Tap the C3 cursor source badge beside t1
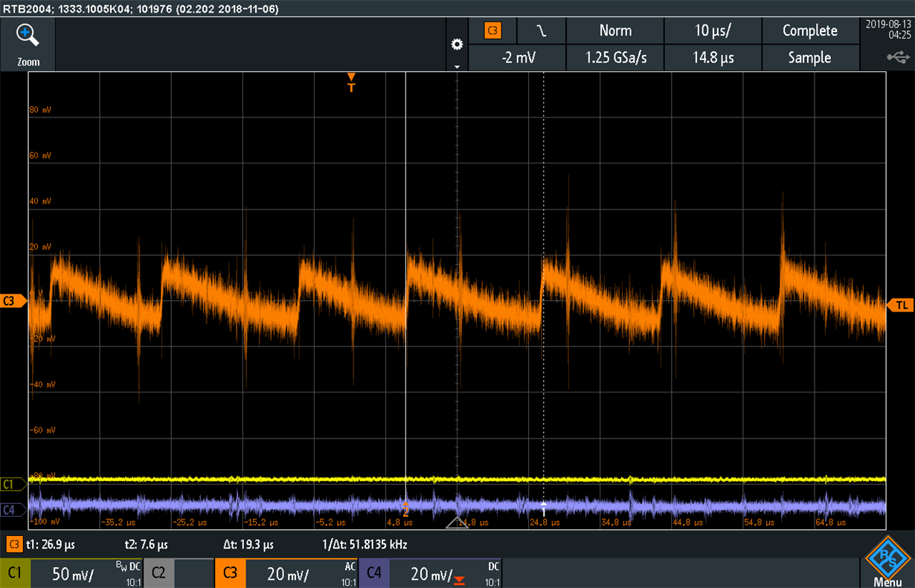The height and width of the screenshot is (588, 915). coord(13,544)
